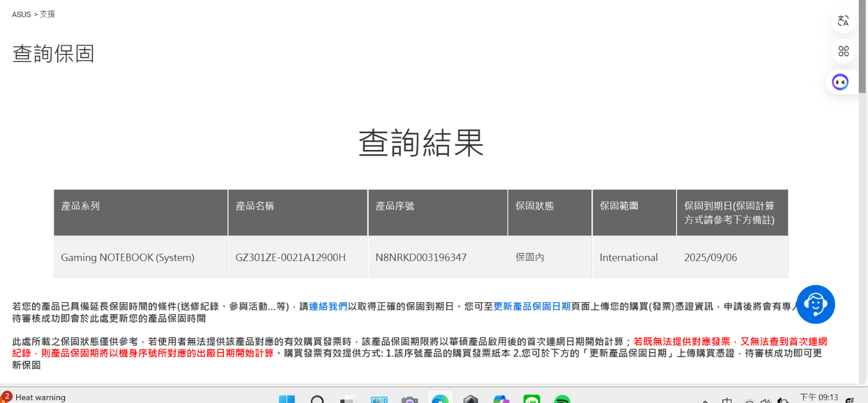Select the International warranty scope cell
Image resolution: width=868 pixels, height=403 pixels.
pyautogui.click(x=634, y=257)
